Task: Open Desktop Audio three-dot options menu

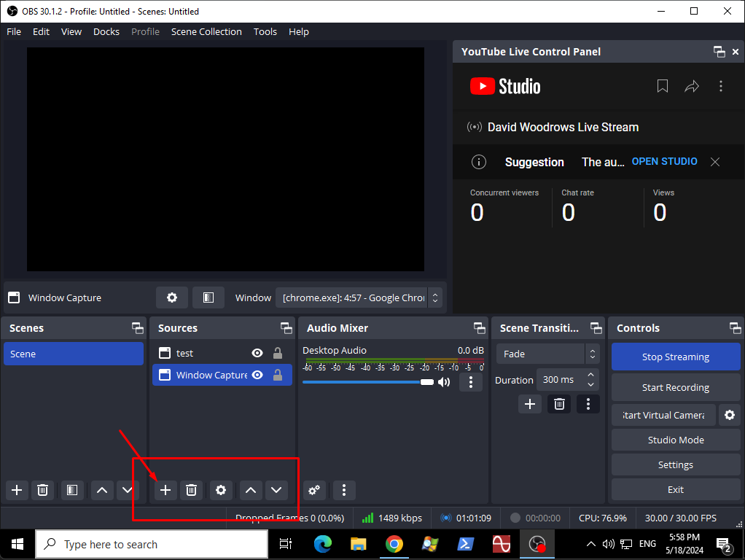Action: point(471,382)
